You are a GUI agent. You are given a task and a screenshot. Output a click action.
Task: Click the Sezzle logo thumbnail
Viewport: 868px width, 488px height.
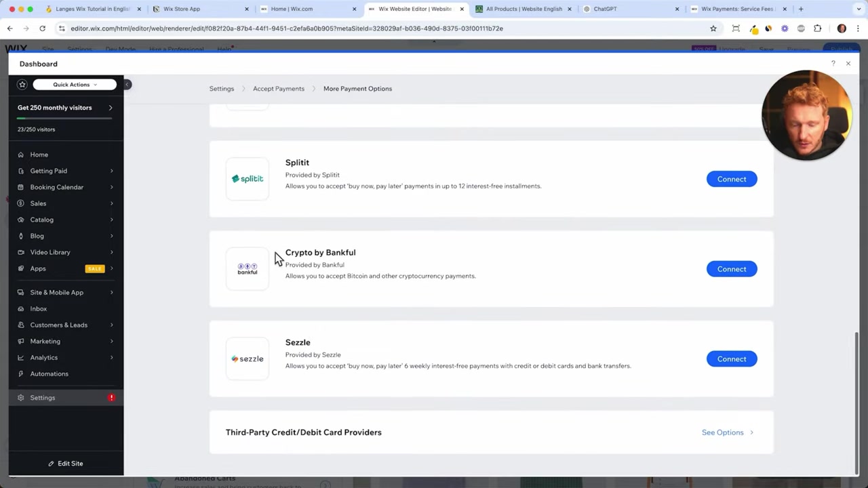coord(248,359)
